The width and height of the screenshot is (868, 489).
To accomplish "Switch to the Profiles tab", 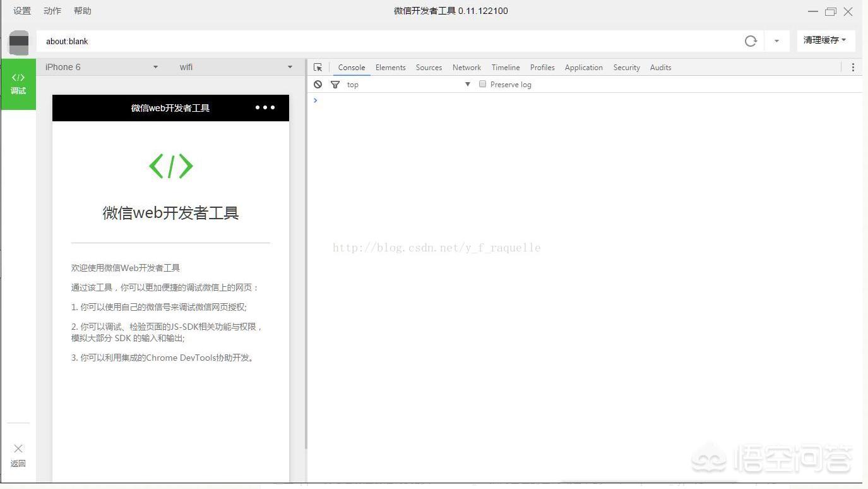I will pyautogui.click(x=542, y=68).
